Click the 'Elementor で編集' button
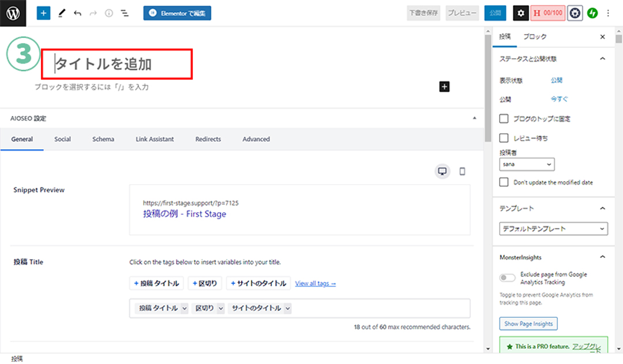The width and height of the screenshot is (623, 364). 177,13
